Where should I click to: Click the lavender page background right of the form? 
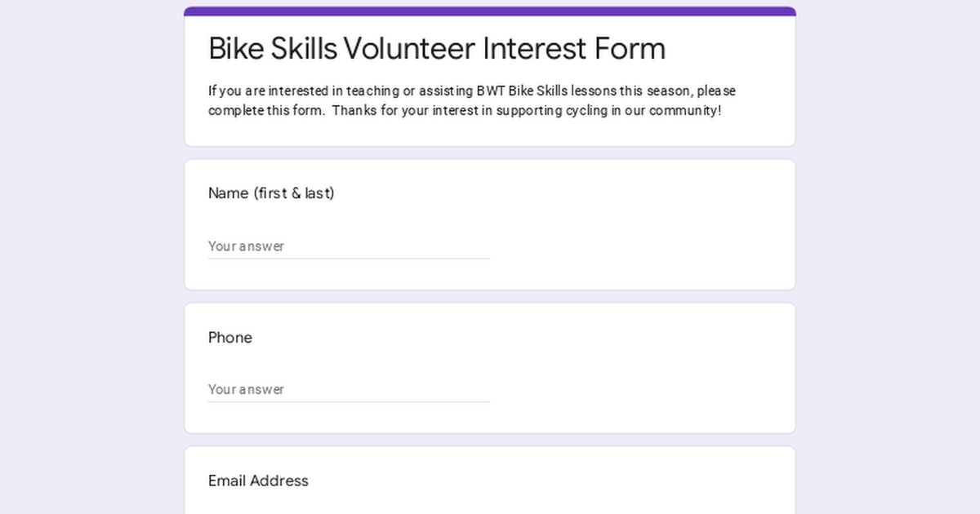889,257
